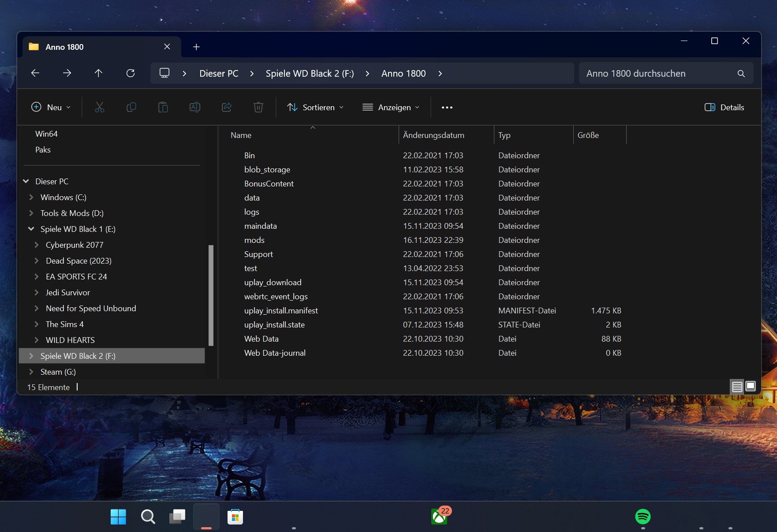The image size is (777, 532).
Task: Click the Cut scissors icon
Action: (100, 107)
